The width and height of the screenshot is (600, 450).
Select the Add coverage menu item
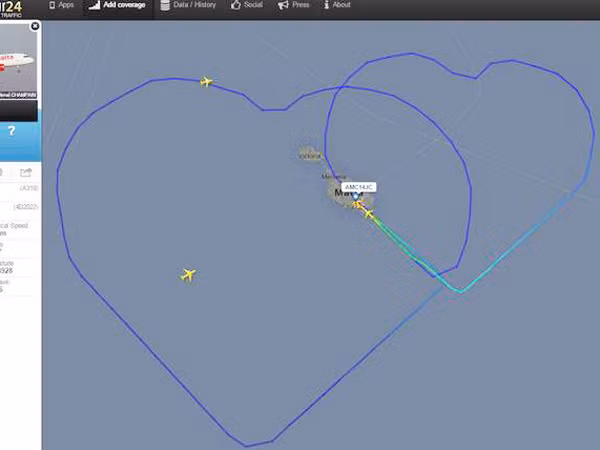click(x=117, y=5)
